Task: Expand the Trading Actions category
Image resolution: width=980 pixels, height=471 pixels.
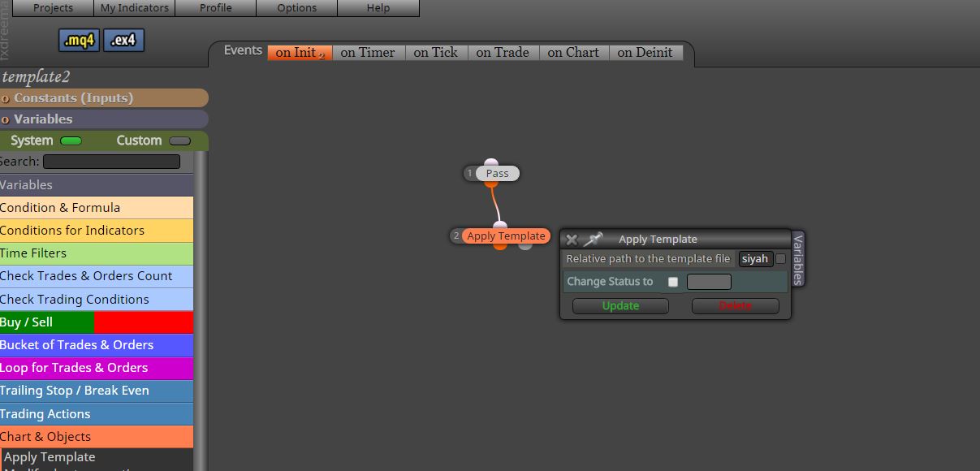Action: pyautogui.click(x=97, y=414)
